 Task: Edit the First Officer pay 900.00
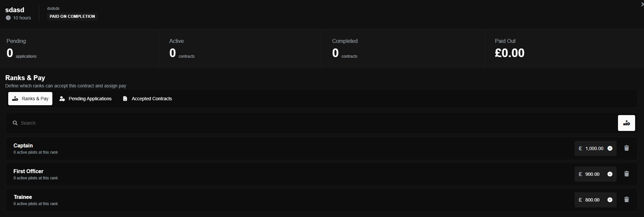(592, 174)
